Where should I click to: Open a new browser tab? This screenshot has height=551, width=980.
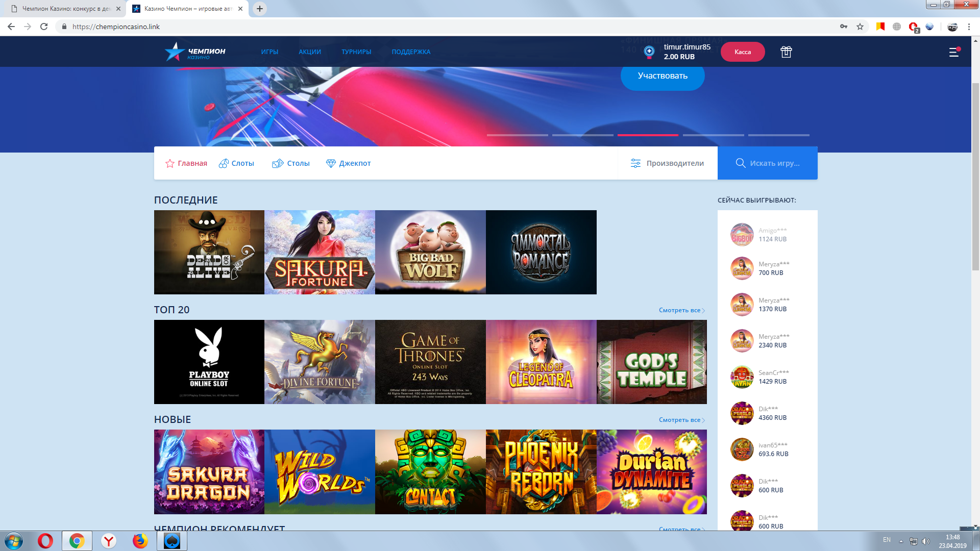click(x=259, y=9)
